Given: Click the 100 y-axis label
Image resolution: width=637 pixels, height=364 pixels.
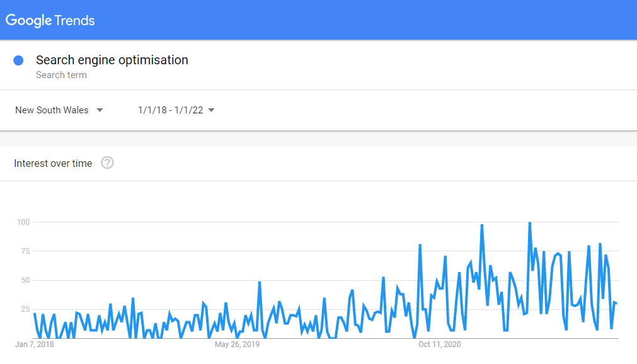Looking at the screenshot, I should (23, 222).
